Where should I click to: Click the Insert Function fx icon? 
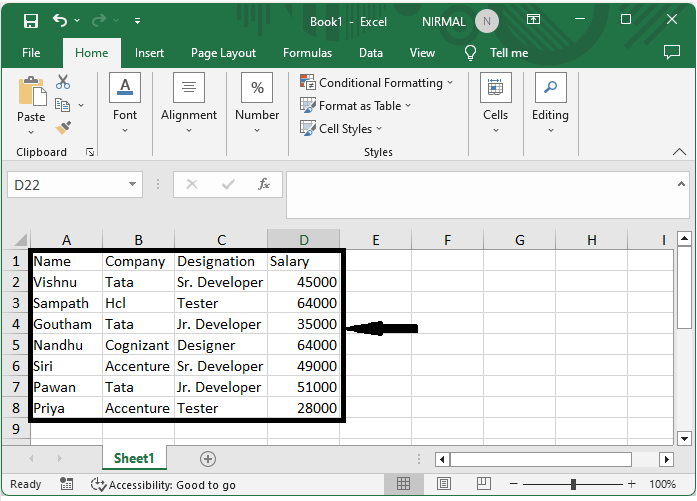coord(264,184)
